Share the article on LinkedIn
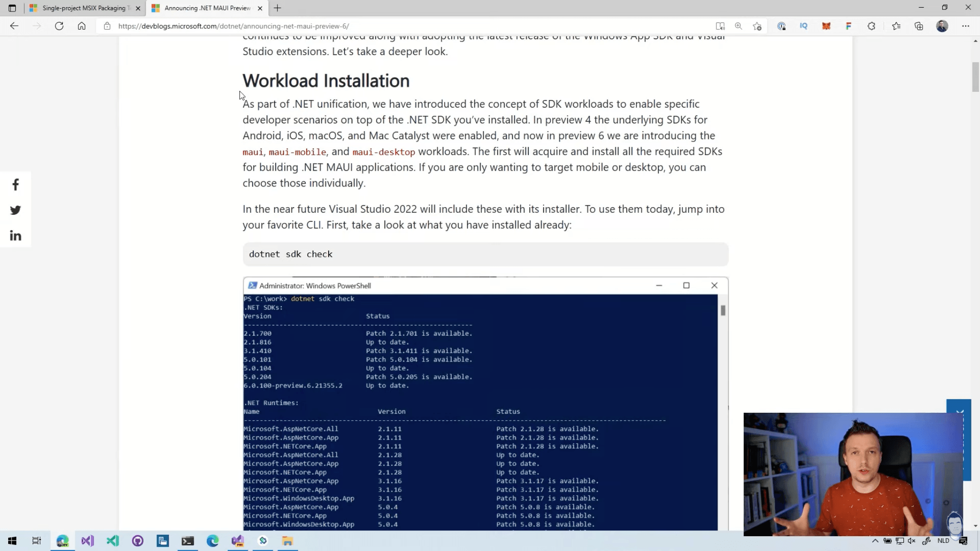Viewport: 980px width, 551px height. [15, 235]
